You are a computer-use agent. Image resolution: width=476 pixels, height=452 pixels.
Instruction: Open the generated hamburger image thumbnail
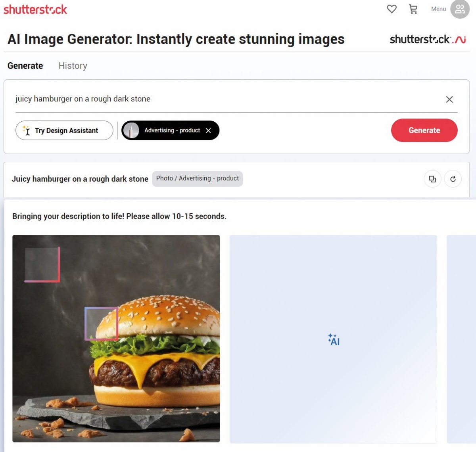116,339
